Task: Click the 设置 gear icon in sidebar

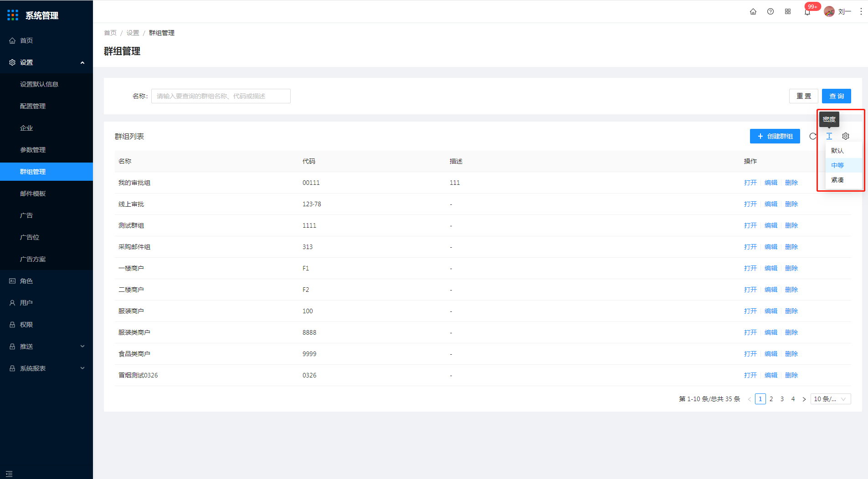Action: pyautogui.click(x=12, y=62)
